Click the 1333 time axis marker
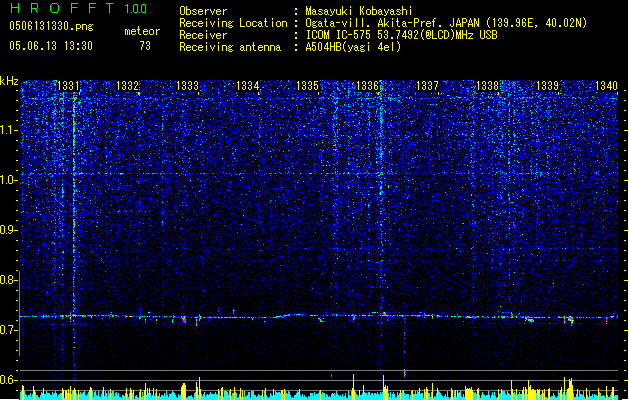Image resolution: width=629 pixels, height=400 pixels. pos(187,86)
